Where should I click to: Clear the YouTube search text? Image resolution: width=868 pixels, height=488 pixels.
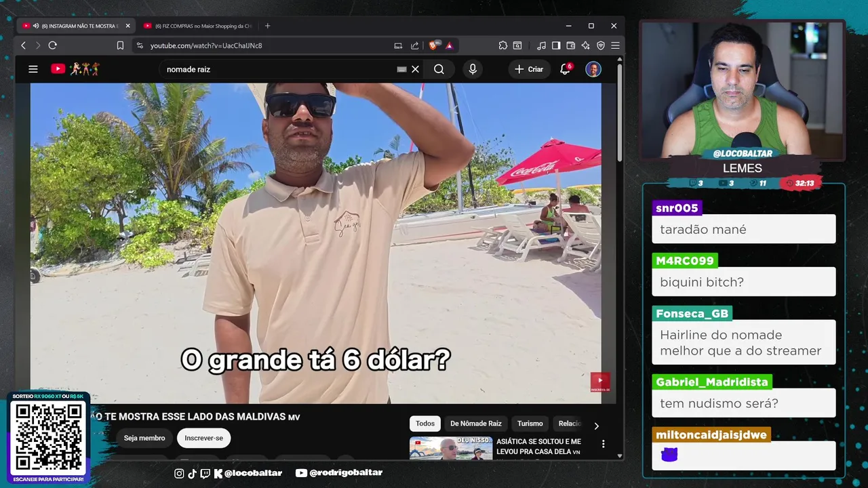click(416, 69)
